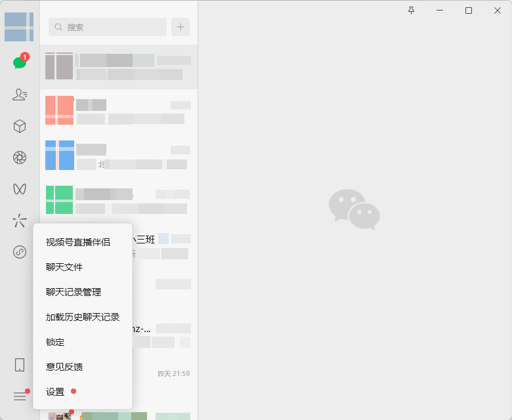
Task: Click the search box labeled 搜索
Action: coord(108,27)
